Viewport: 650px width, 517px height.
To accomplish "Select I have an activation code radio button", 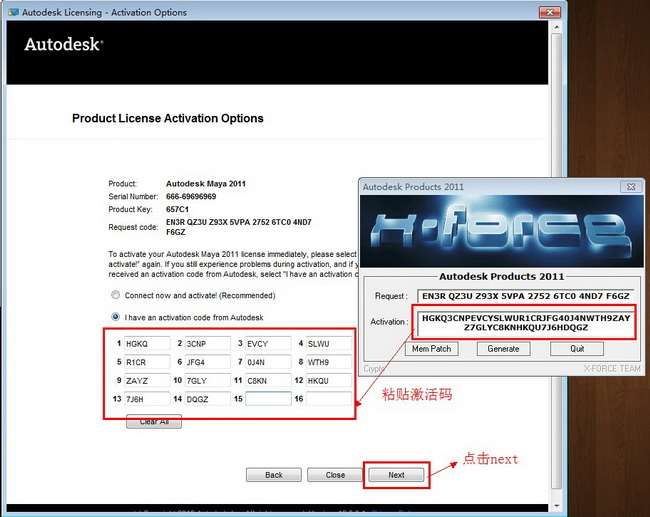I will coord(115,317).
